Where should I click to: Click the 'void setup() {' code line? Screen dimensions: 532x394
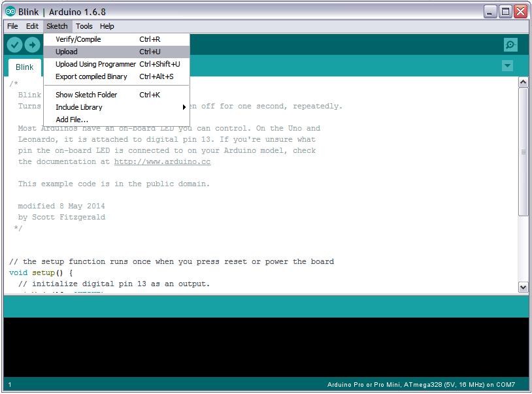(x=41, y=273)
